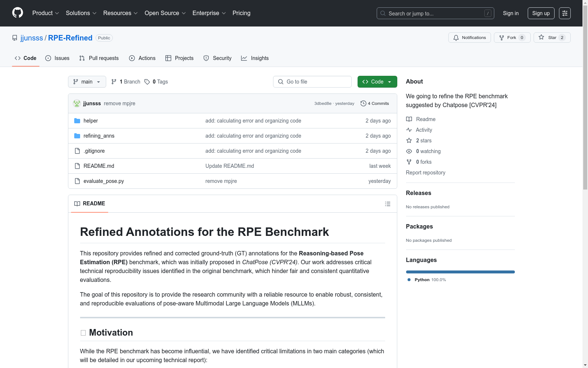Click the Releases heading link
This screenshot has height=368, width=588.
tap(419, 193)
